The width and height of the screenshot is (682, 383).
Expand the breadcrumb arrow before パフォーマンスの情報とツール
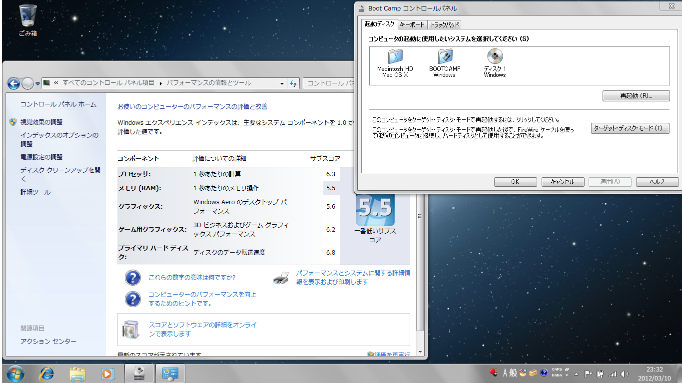pyautogui.click(x=160, y=83)
